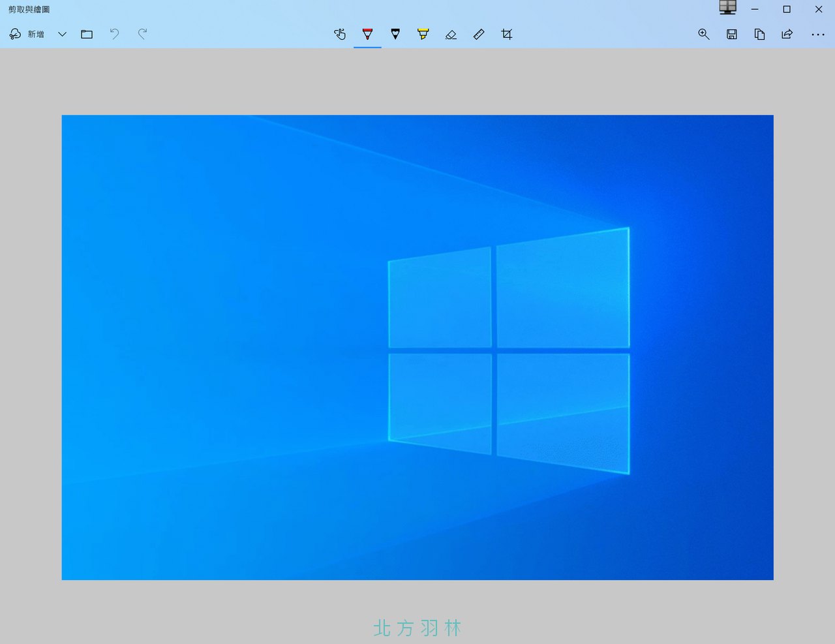Select the black pencil tool
The height and width of the screenshot is (644, 835).
point(395,34)
